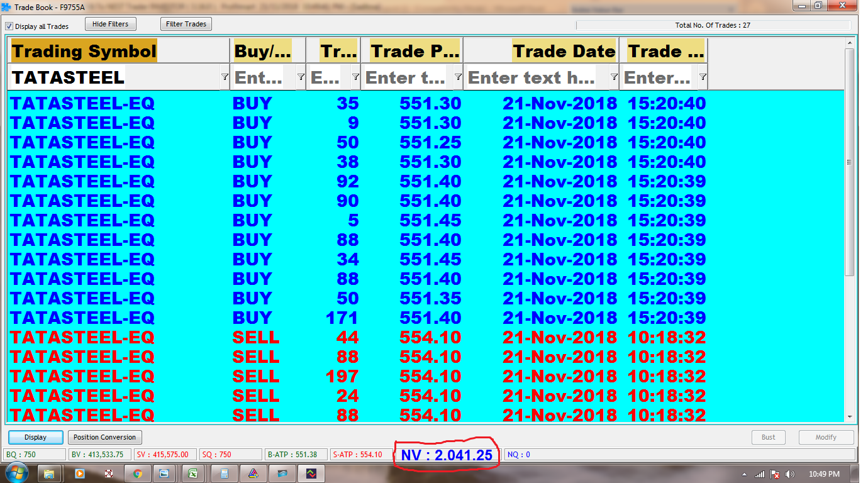
Task: Select the BUY row with quantity 171
Action: pyautogui.click(x=425, y=318)
